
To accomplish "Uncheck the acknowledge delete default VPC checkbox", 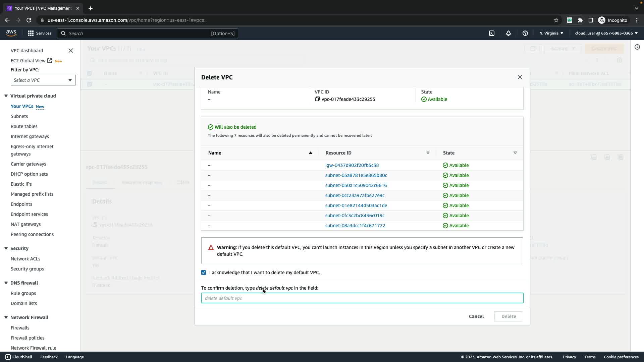I will (204, 273).
